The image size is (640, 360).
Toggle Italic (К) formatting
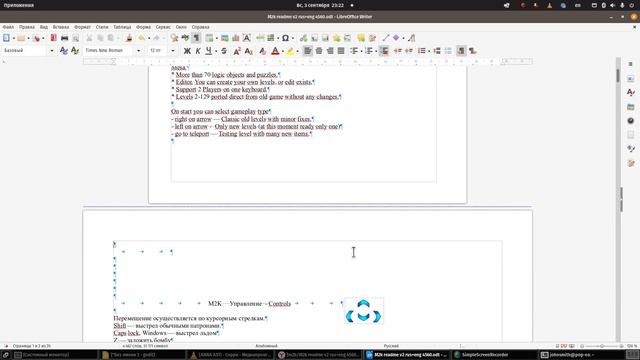pyautogui.click(x=198, y=51)
